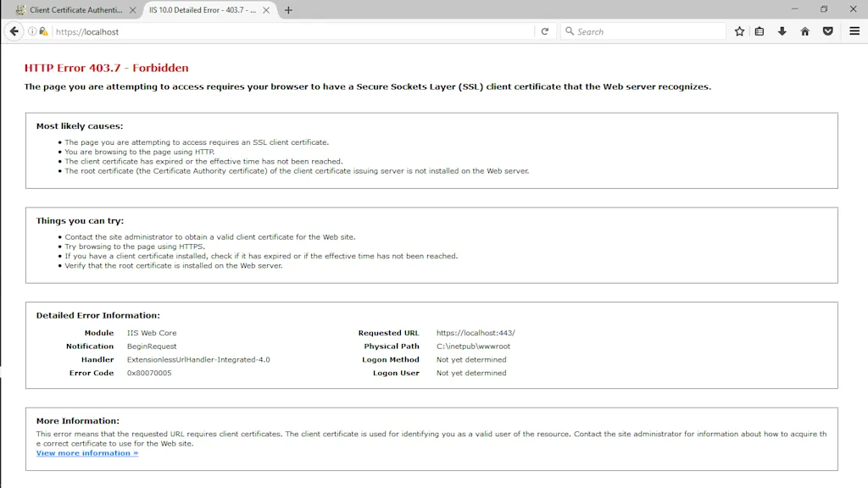Bookmark this page with the star
This screenshot has width=868, height=488.
tap(739, 31)
